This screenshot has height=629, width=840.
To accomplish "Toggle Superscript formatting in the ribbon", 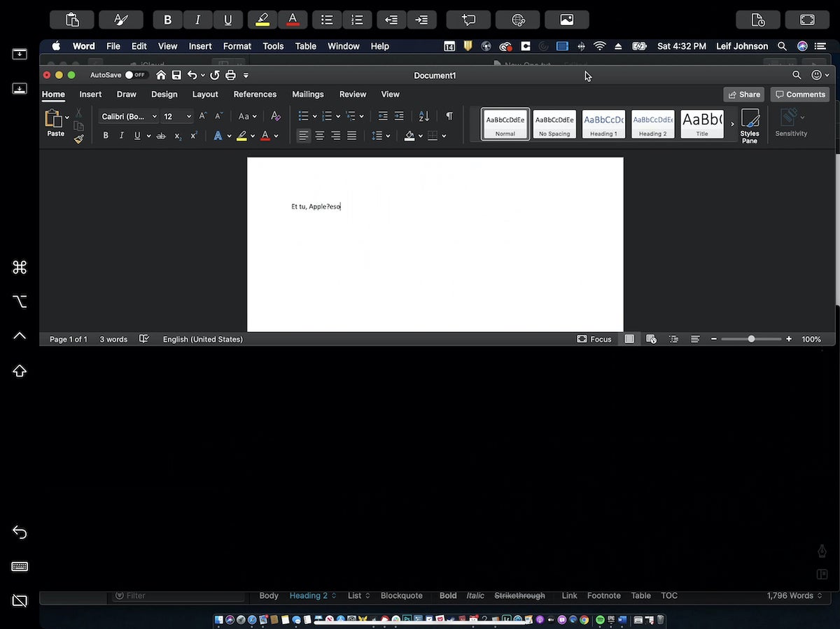I will pyautogui.click(x=194, y=136).
